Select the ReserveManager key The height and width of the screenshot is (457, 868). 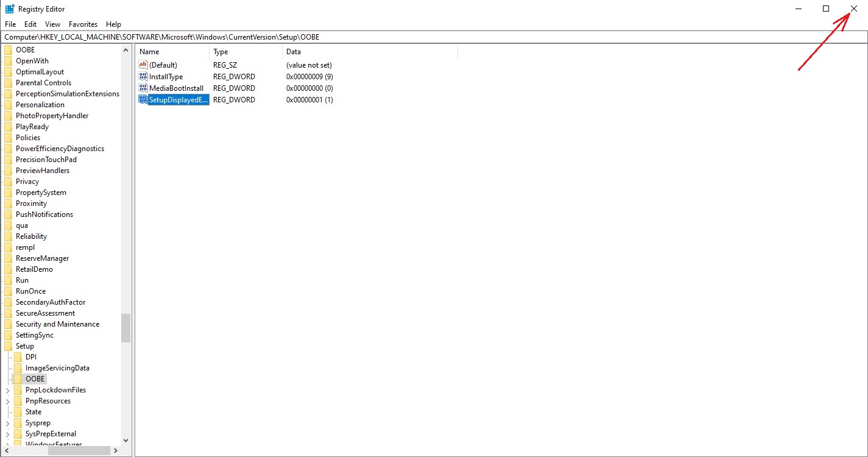[x=42, y=258]
